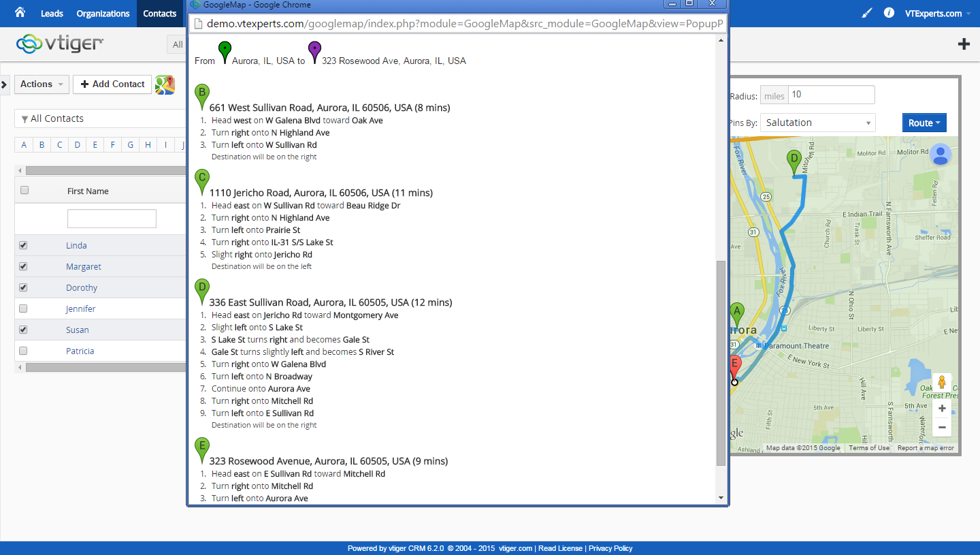
Task: Open the Route dropdown button
Action: [x=924, y=123]
